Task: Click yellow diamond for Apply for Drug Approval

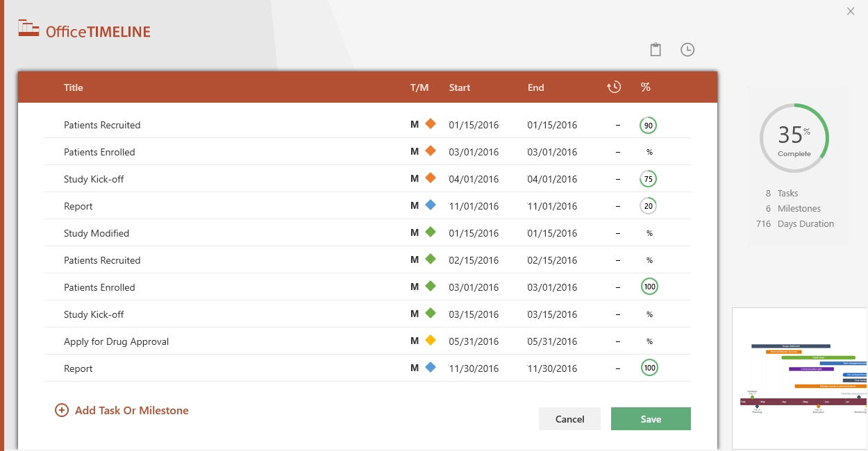Action: [431, 341]
